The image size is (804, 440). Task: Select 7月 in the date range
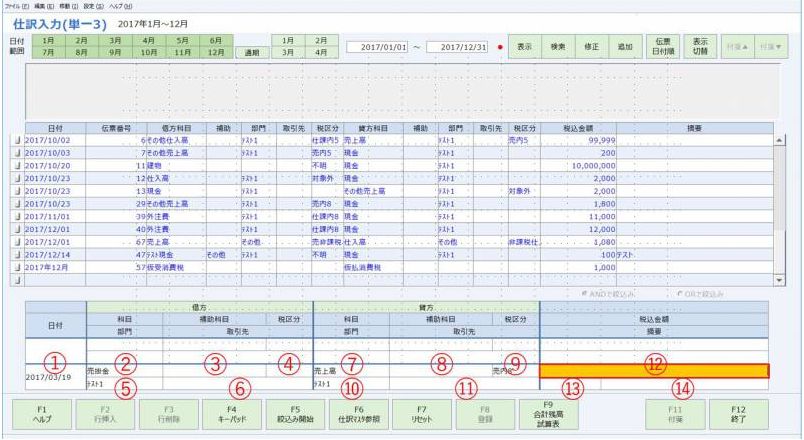(x=48, y=52)
